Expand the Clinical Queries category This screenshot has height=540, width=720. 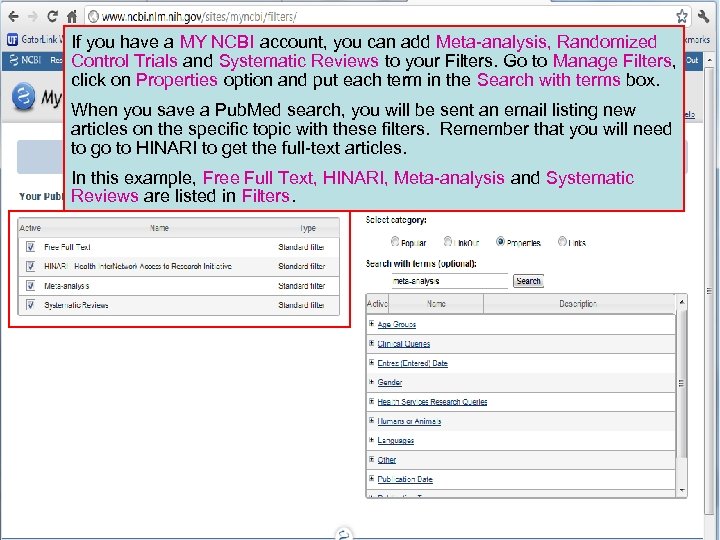371,343
